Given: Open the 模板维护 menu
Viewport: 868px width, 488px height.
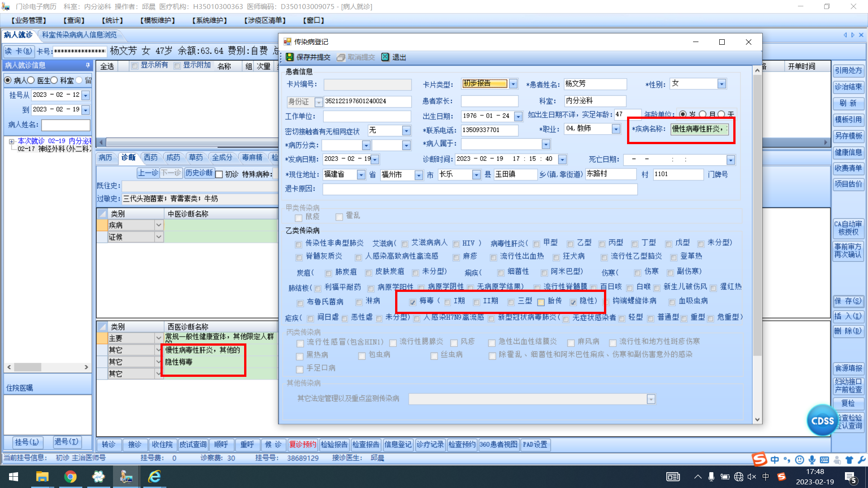Looking at the screenshot, I should (157, 20).
